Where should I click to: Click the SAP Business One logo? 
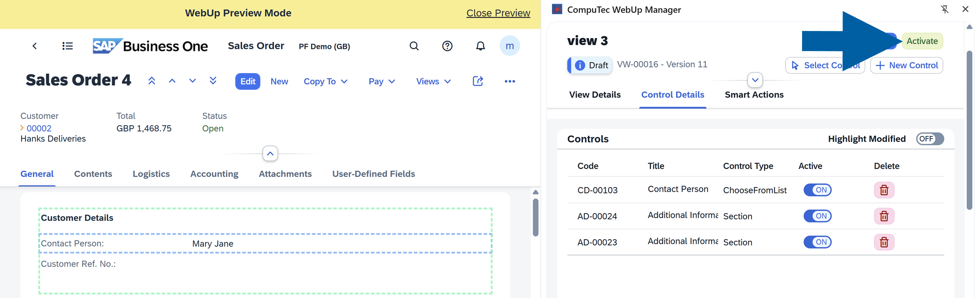click(x=150, y=46)
